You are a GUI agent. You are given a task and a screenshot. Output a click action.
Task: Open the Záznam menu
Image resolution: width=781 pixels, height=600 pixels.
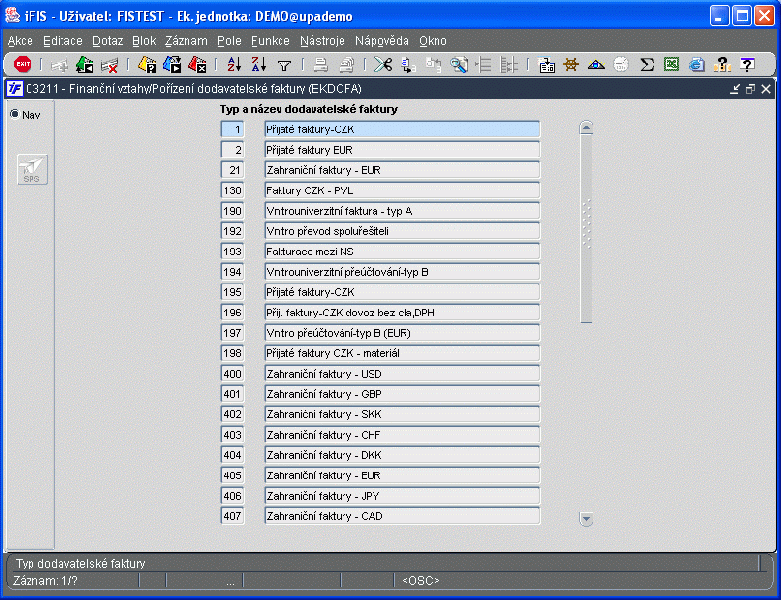click(186, 41)
